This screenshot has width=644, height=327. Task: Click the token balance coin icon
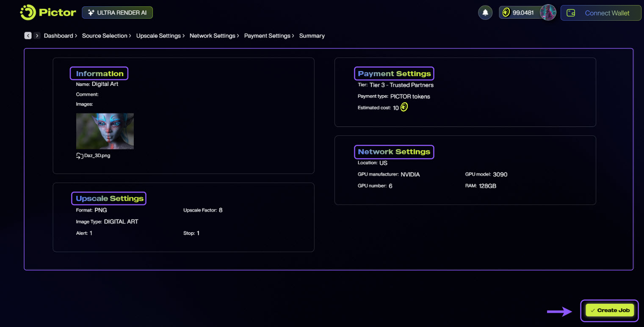[x=506, y=13]
